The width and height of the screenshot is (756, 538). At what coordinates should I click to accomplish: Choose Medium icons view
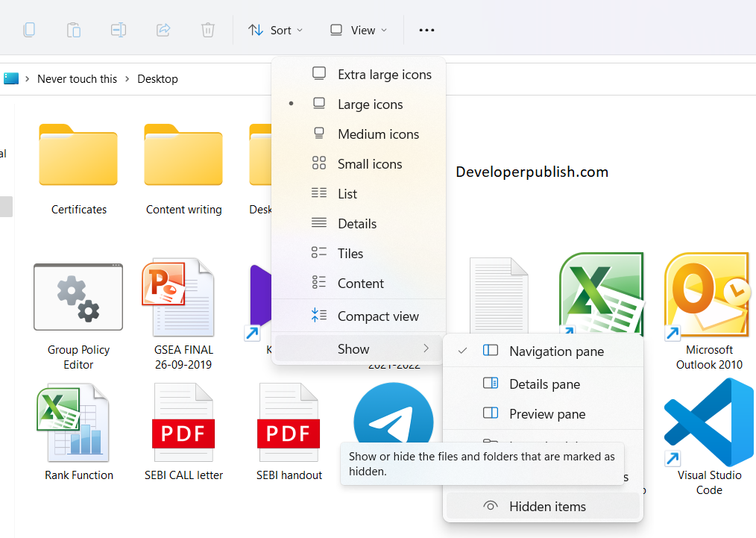(x=359, y=134)
